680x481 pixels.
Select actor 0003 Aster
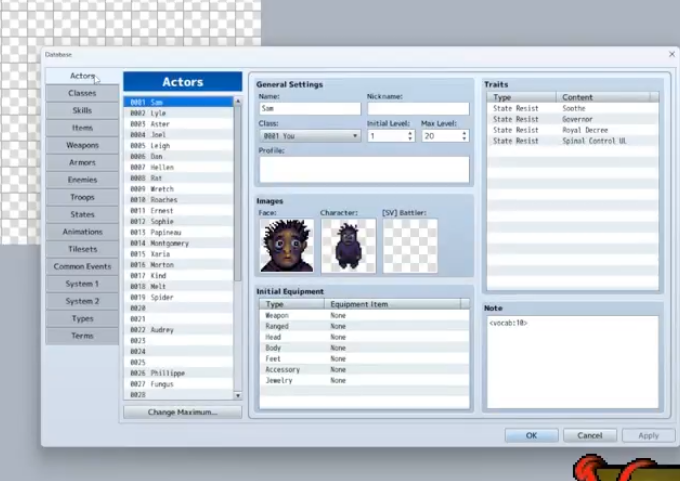tap(179, 124)
